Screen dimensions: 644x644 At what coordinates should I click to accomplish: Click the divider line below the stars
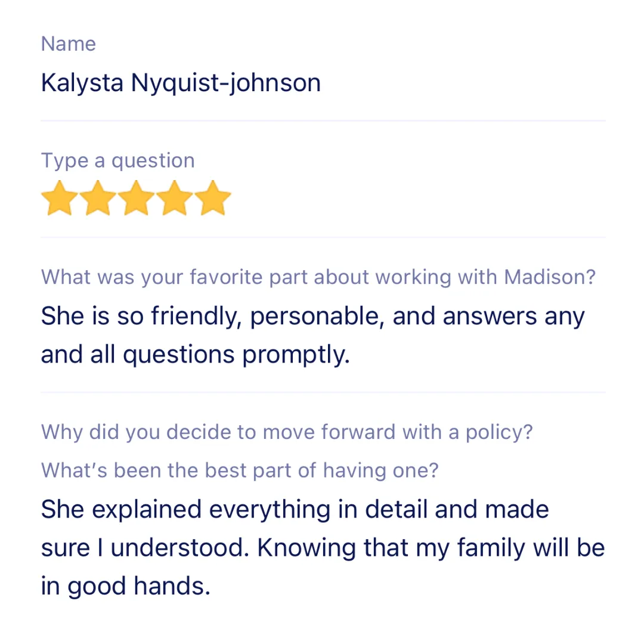pyautogui.click(x=323, y=237)
